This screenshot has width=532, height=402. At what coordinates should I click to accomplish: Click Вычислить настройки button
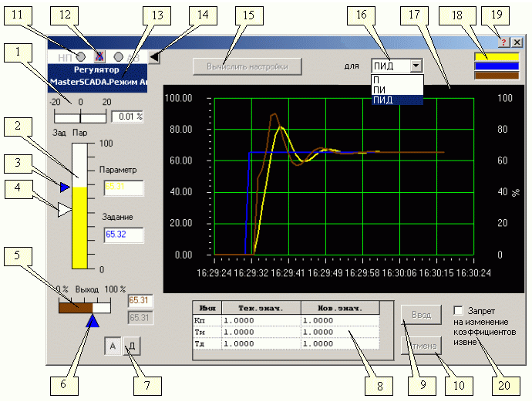[x=247, y=66]
